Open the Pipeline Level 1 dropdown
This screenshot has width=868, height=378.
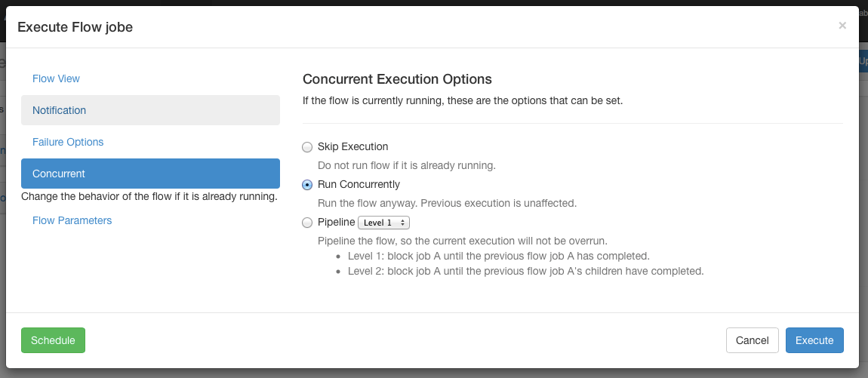tap(383, 223)
